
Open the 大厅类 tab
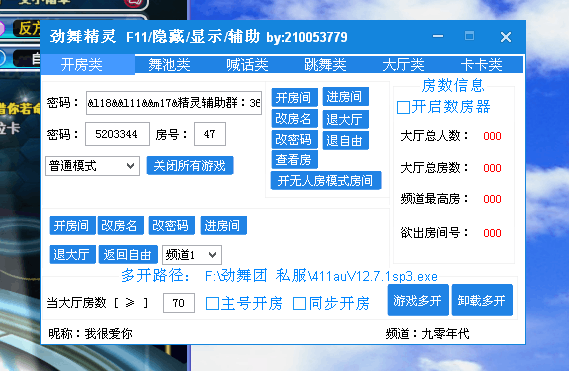click(403, 65)
